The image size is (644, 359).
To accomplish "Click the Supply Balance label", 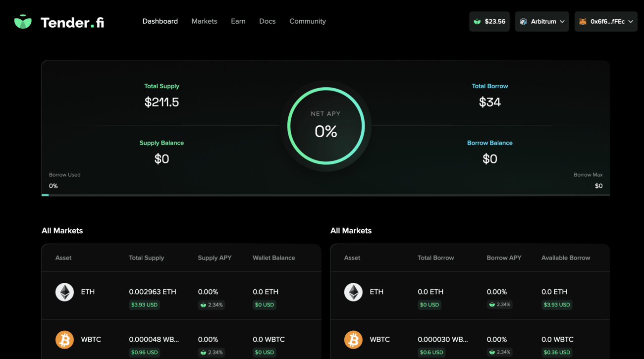I will (x=161, y=143).
